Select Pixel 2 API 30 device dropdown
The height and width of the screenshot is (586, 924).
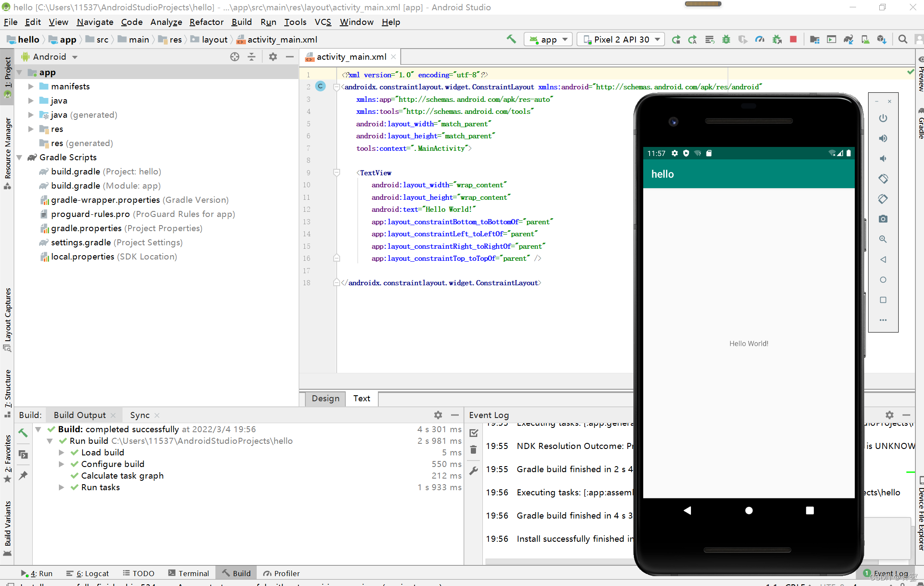click(x=620, y=39)
